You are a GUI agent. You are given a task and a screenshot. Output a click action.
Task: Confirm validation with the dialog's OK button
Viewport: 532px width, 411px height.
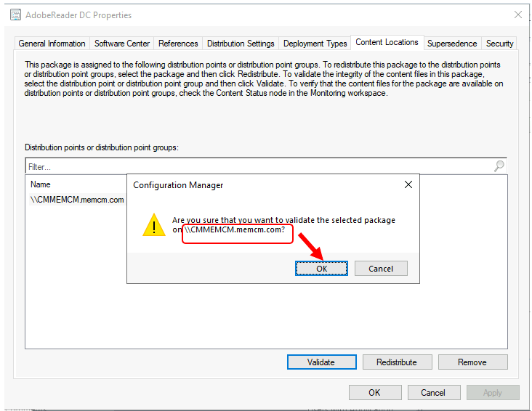pyautogui.click(x=321, y=269)
